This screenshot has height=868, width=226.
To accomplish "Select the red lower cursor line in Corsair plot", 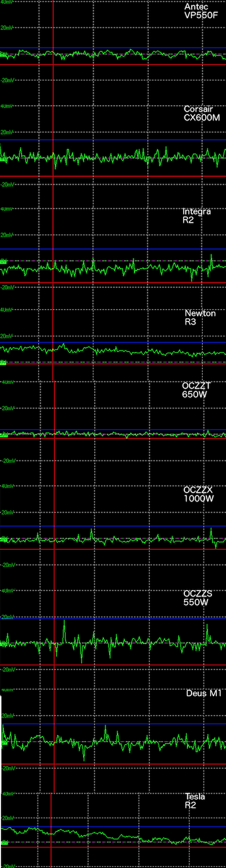I will [x=113, y=176].
